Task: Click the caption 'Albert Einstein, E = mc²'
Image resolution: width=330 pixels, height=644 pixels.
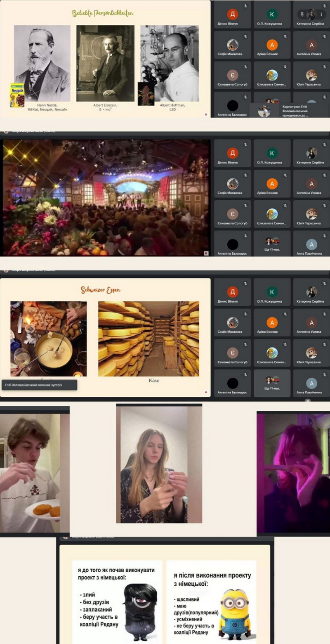Action: [105, 107]
